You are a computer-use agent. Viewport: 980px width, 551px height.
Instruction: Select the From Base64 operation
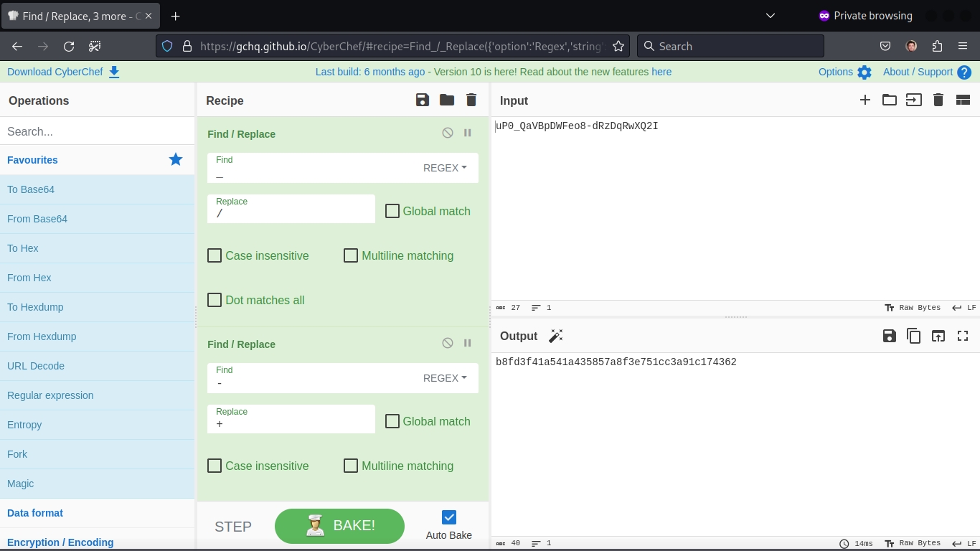tap(37, 219)
